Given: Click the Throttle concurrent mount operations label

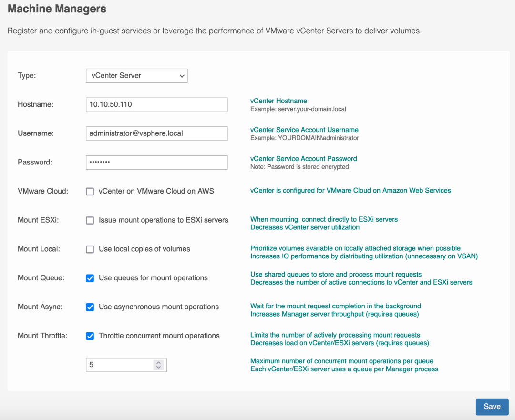Looking at the screenshot, I should 159,336.
